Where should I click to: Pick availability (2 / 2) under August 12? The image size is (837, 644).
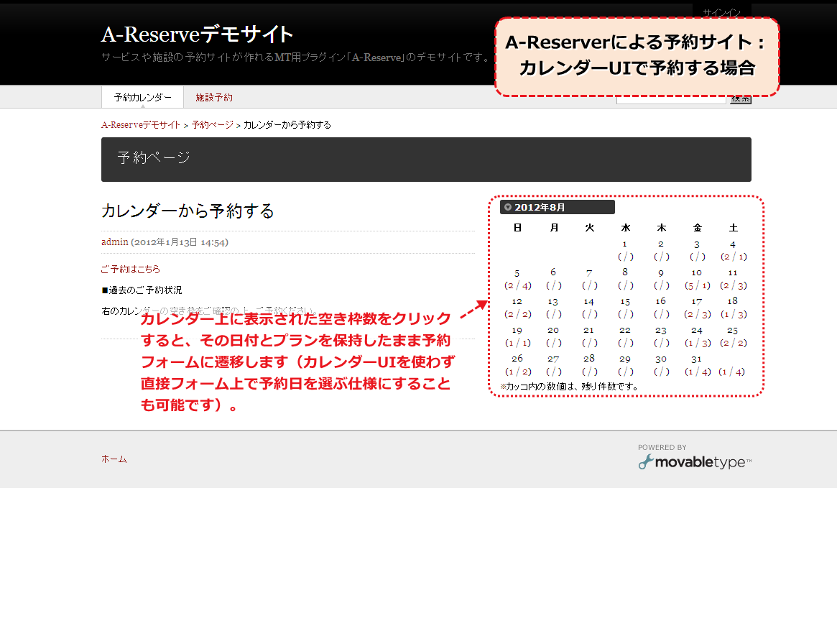tap(517, 314)
